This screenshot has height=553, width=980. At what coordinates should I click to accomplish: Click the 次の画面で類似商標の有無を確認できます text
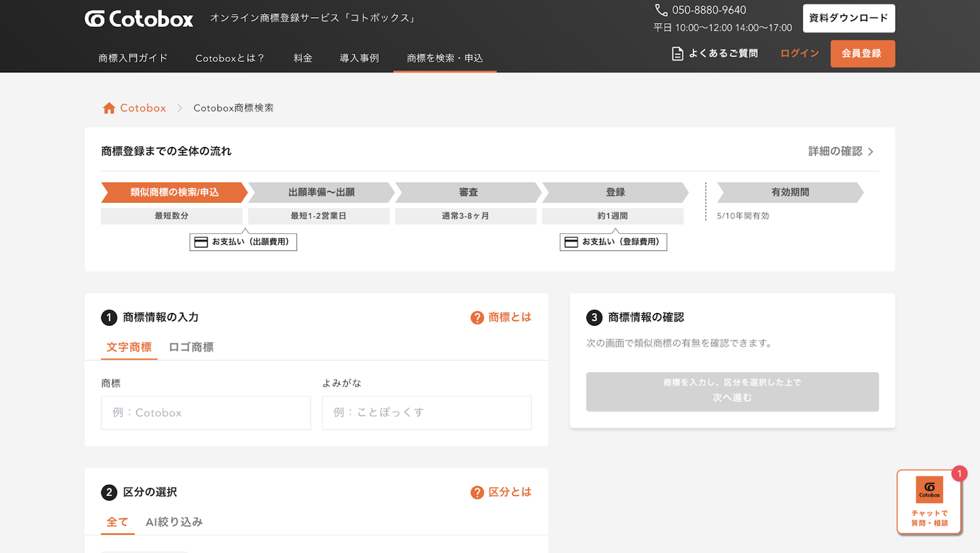(679, 343)
